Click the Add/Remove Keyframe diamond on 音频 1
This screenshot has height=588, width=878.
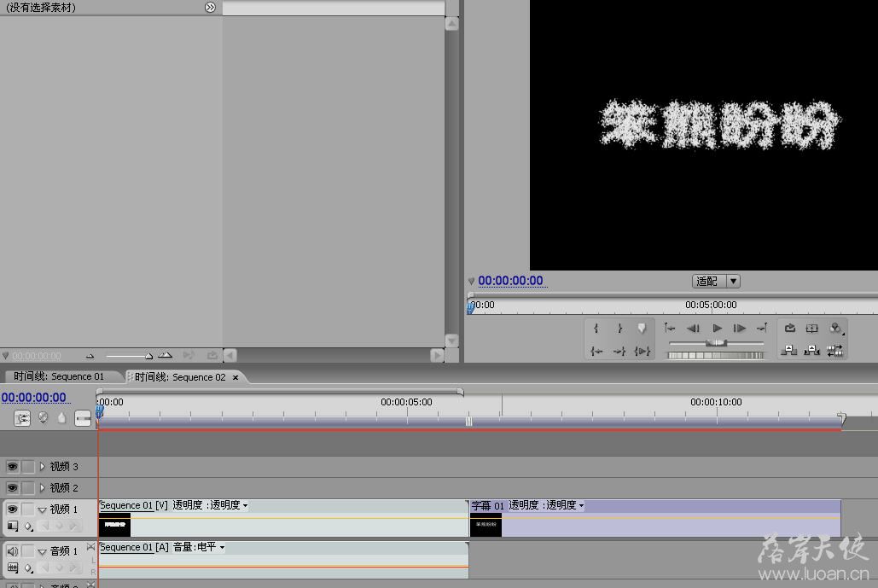(59, 568)
